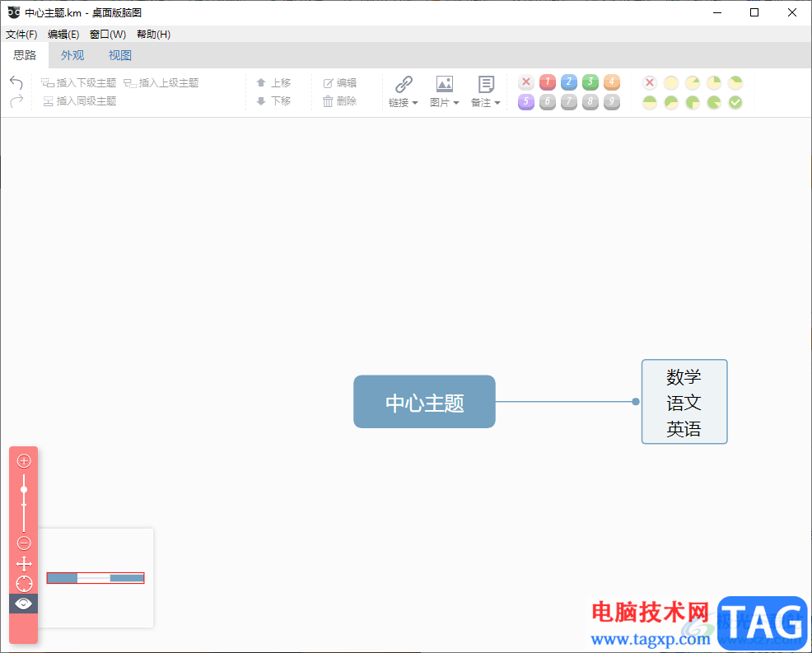Mark progress complete with green check

coord(735,103)
